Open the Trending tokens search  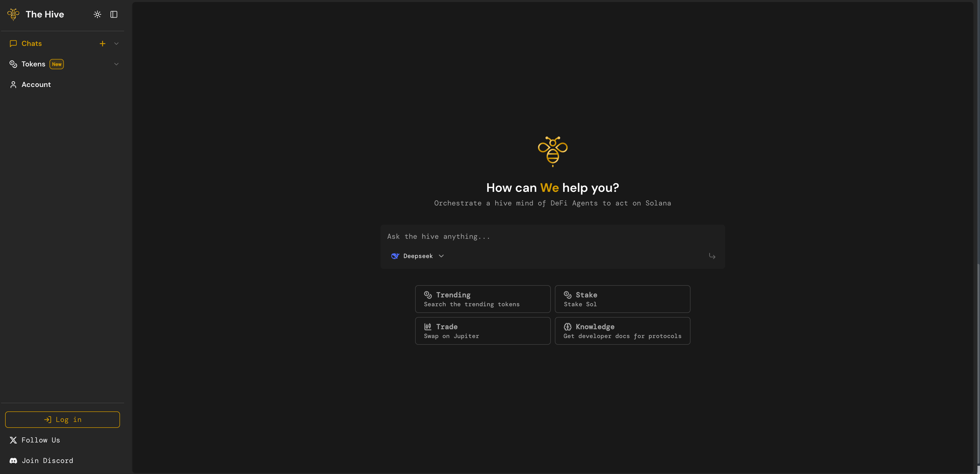[483, 299]
